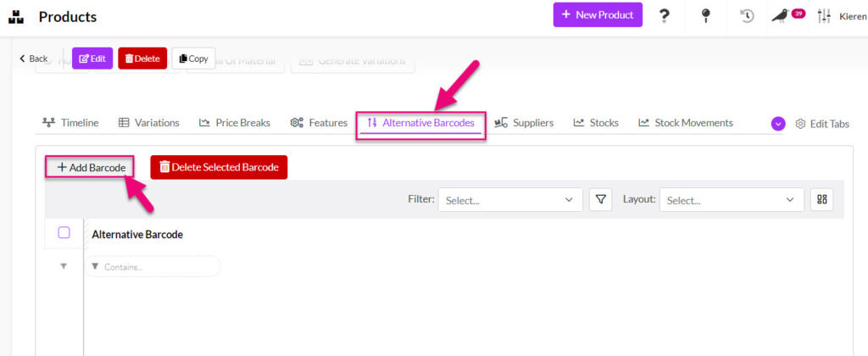Open the history clock icon
Image resolution: width=868 pixels, height=356 pixels.
click(747, 15)
